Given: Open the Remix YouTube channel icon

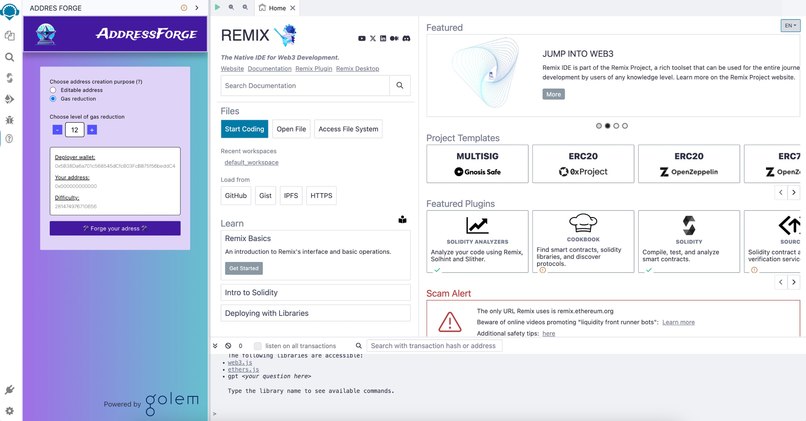Looking at the screenshot, I should (x=362, y=39).
